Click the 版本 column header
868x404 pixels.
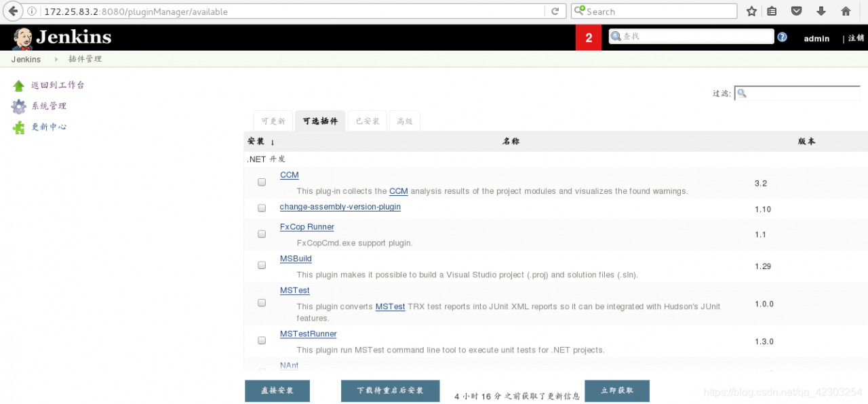(x=807, y=142)
